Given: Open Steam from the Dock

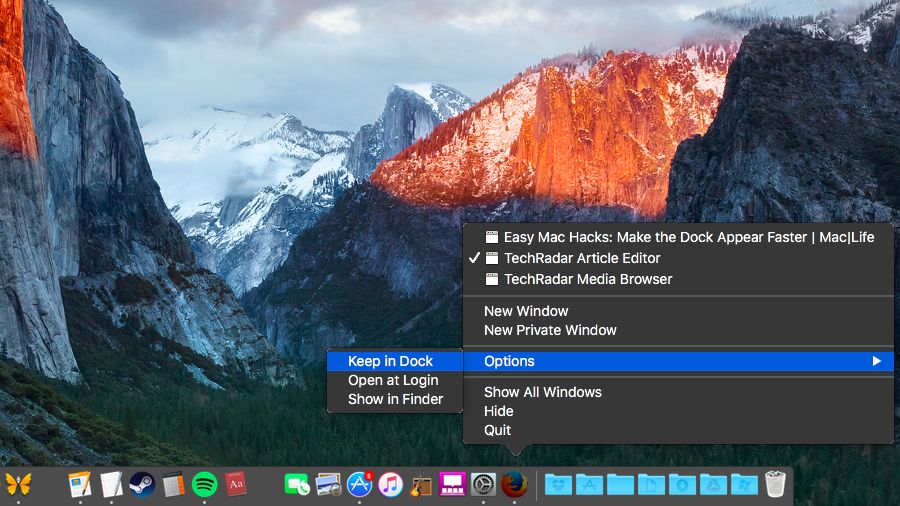Looking at the screenshot, I should (142, 485).
